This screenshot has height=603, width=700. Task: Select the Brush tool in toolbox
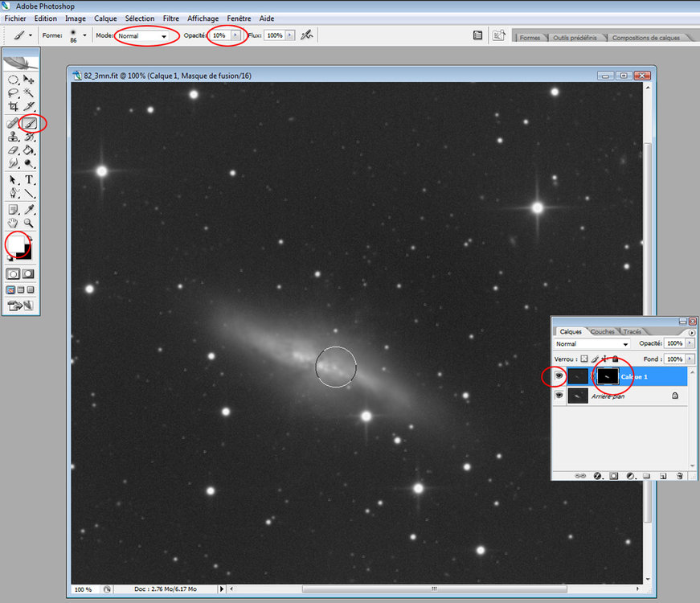tap(30, 123)
